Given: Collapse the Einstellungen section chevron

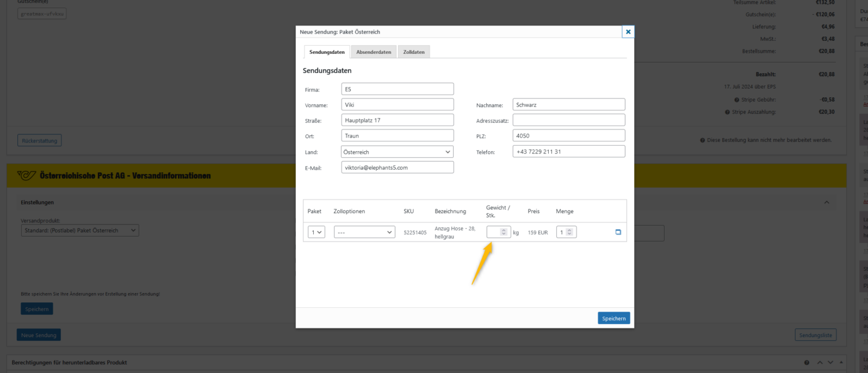Looking at the screenshot, I should 826,202.
